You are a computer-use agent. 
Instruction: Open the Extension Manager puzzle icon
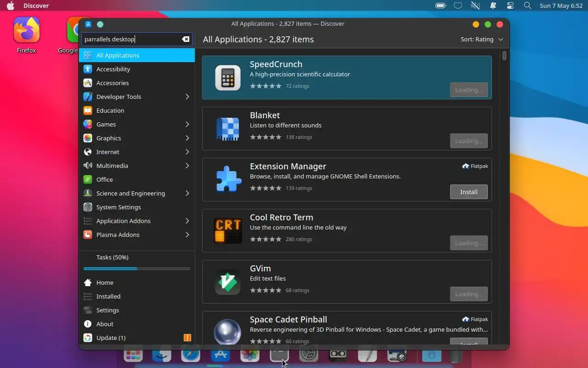pos(228,180)
